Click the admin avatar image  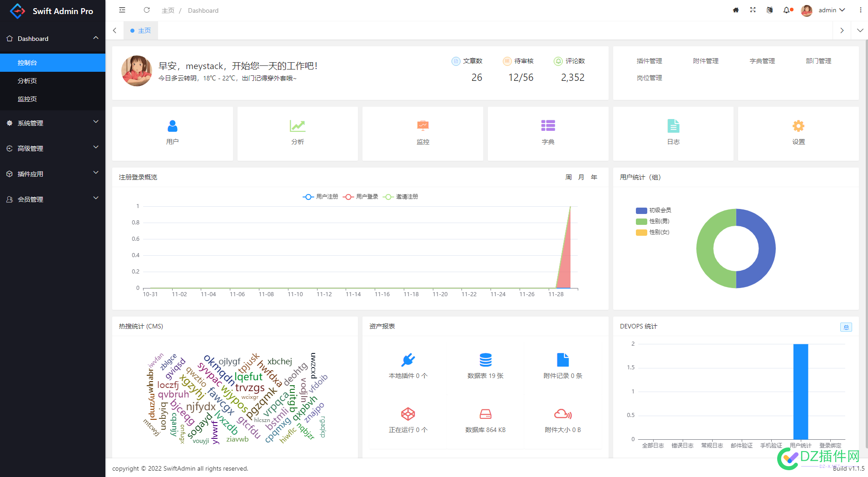tap(807, 10)
